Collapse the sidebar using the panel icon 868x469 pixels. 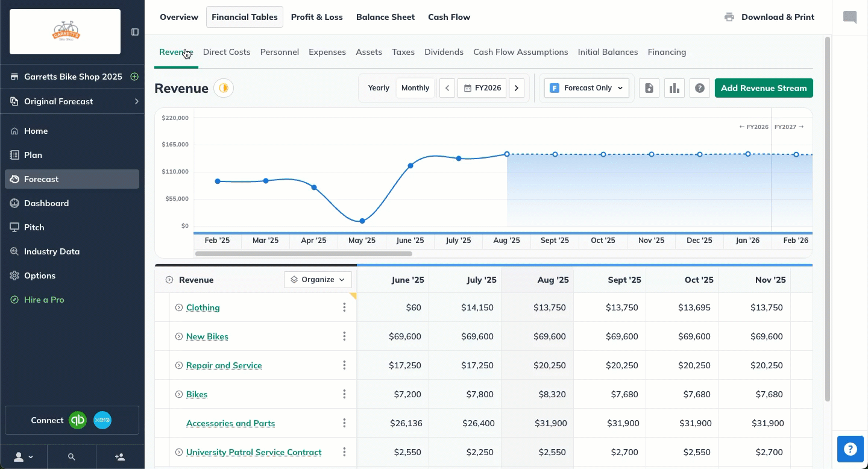pos(135,32)
